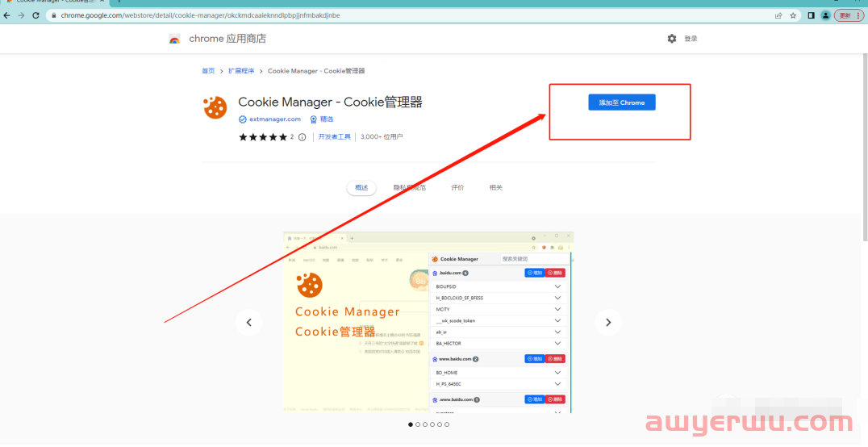
Task: Share this page using the share icon
Action: [779, 15]
